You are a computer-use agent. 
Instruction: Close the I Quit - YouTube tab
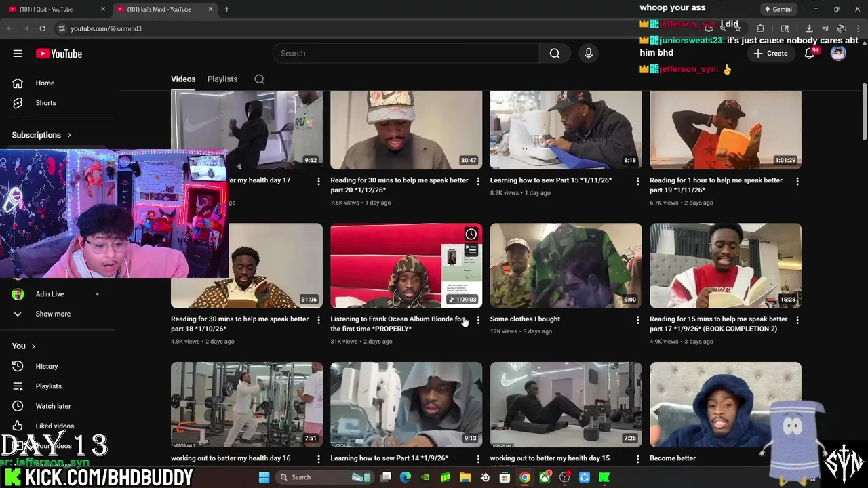point(103,9)
